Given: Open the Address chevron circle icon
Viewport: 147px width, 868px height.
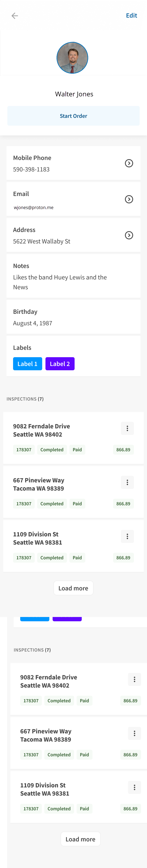Looking at the screenshot, I should point(129,235).
